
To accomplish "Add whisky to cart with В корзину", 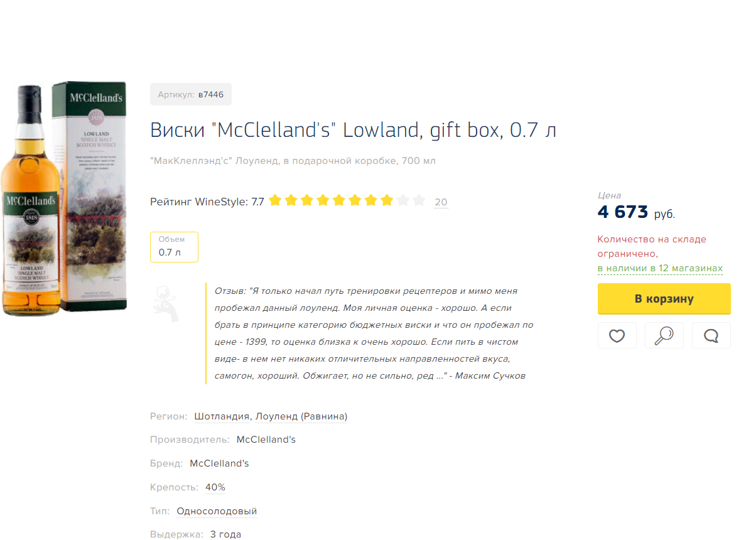I will coord(664,298).
